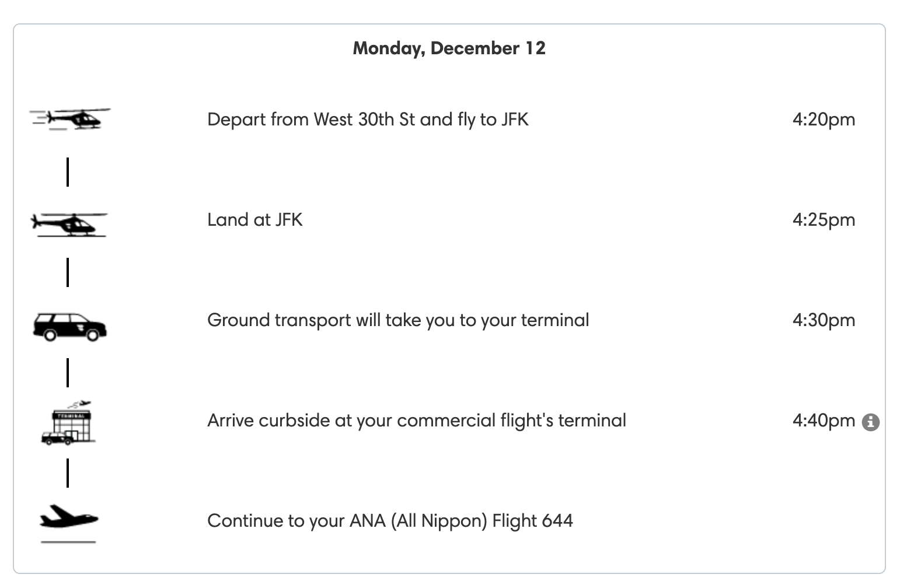Image resolution: width=900 pixels, height=588 pixels.
Task: Open the info icon beside 4:40pm
Action: click(x=871, y=422)
